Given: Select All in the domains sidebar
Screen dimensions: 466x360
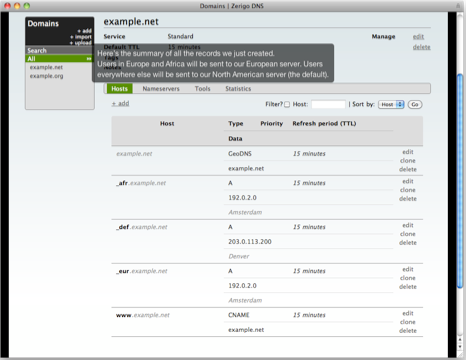Looking at the screenshot, I should pos(59,59).
